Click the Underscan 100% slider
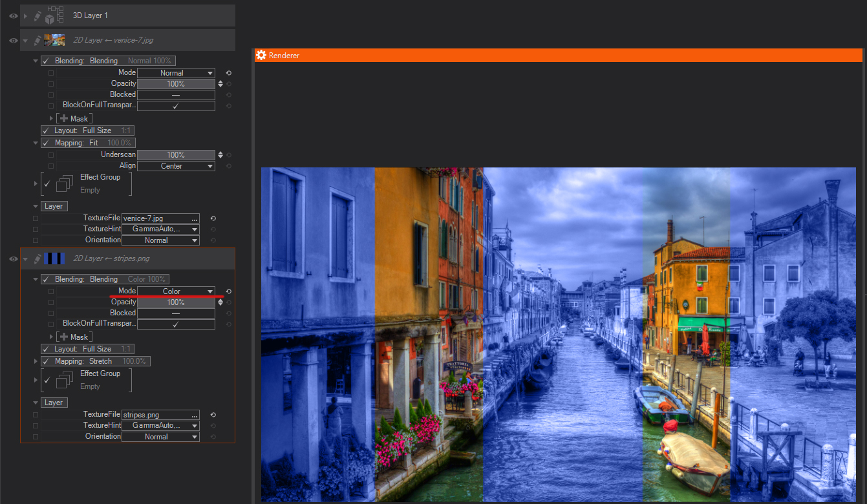The image size is (867, 504). point(176,155)
